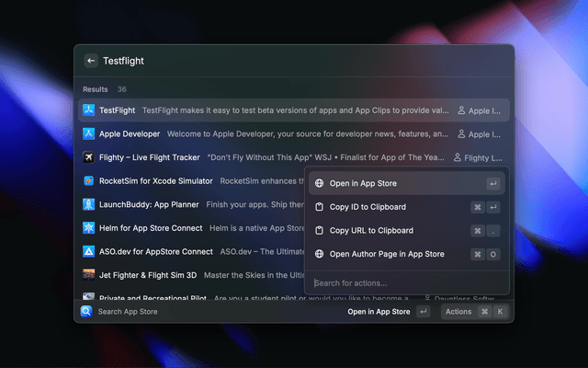The height and width of the screenshot is (368, 588).
Task: Select the Apple Developer app icon
Action: 88,133
